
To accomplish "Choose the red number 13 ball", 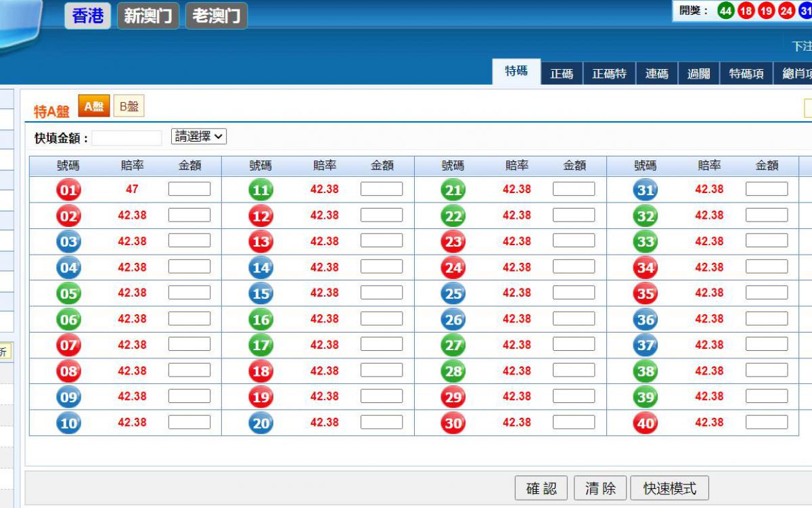I will point(261,242).
